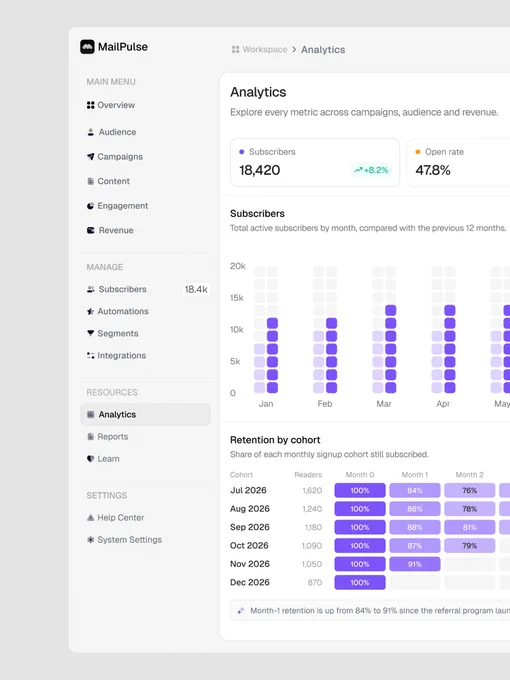Image resolution: width=510 pixels, height=680 pixels.
Task: Click the Content document icon
Action: click(90, 181)
